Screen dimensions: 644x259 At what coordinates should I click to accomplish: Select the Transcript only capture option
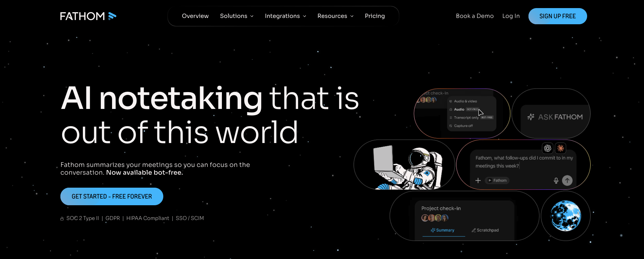(471, 118)
